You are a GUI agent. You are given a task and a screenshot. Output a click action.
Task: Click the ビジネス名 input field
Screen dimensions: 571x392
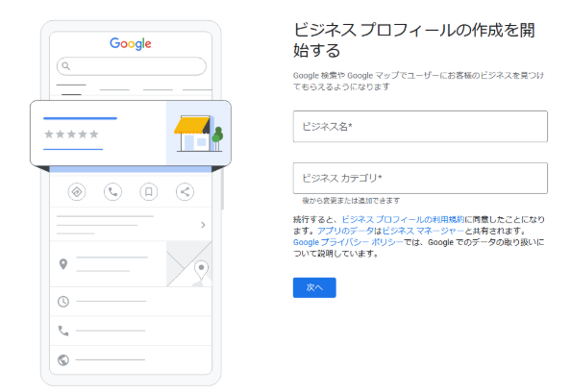[x=420, y=126]
